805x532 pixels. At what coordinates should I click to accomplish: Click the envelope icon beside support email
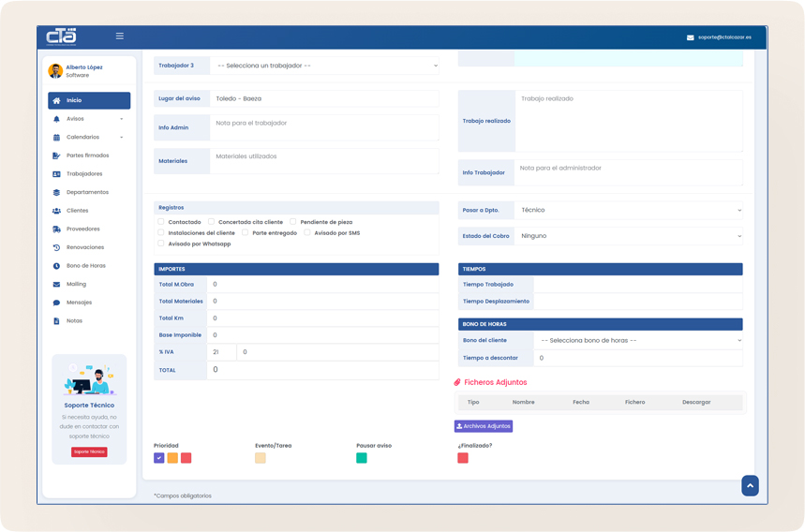tap(690, 37)
